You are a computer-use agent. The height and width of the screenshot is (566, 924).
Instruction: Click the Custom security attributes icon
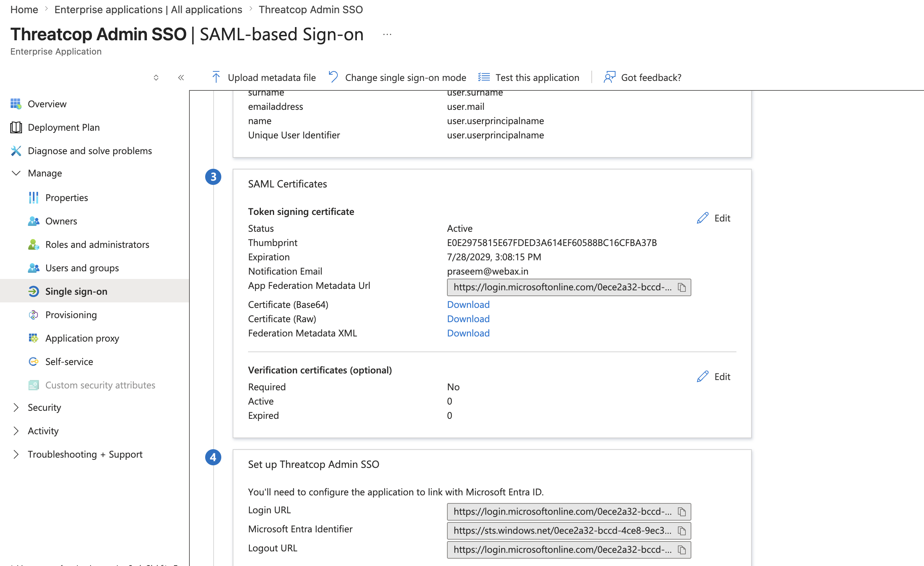[x=33, y=385]
